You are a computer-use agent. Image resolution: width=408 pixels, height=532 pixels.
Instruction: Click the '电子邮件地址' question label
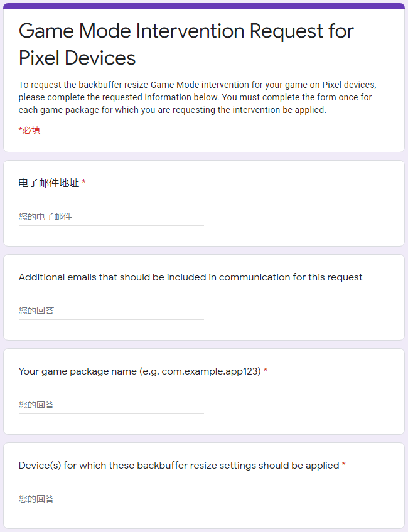(49, 183)
